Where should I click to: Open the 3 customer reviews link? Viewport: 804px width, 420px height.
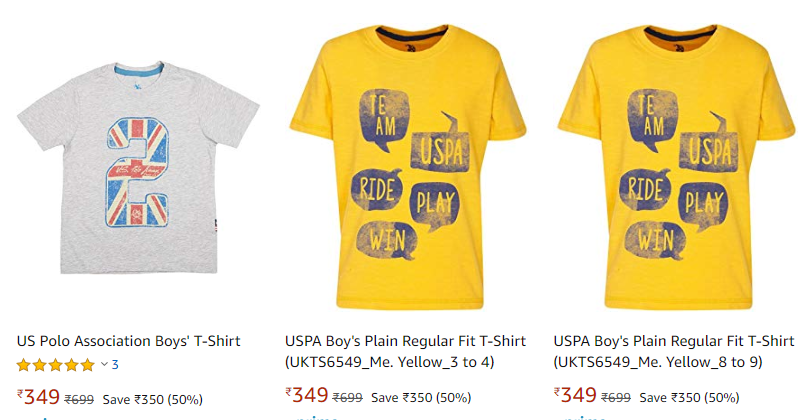[115, 365]
